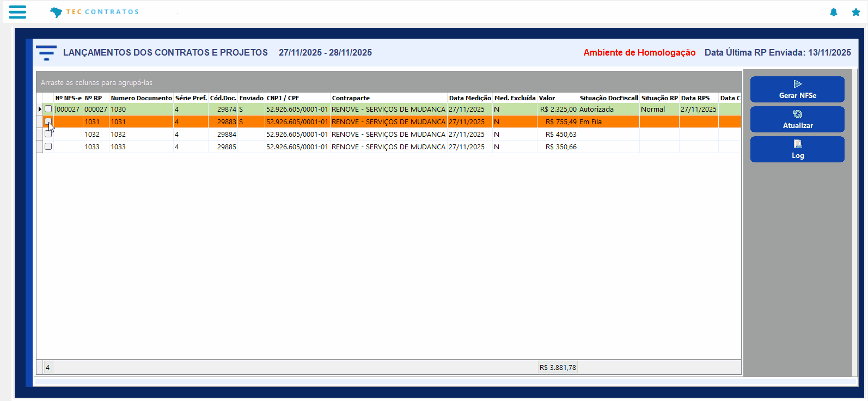Image resolution: width=868 pixels, height=401 pixels.
Task: Click the CNPJ cell in row 1032
Action: pos(298,134)
